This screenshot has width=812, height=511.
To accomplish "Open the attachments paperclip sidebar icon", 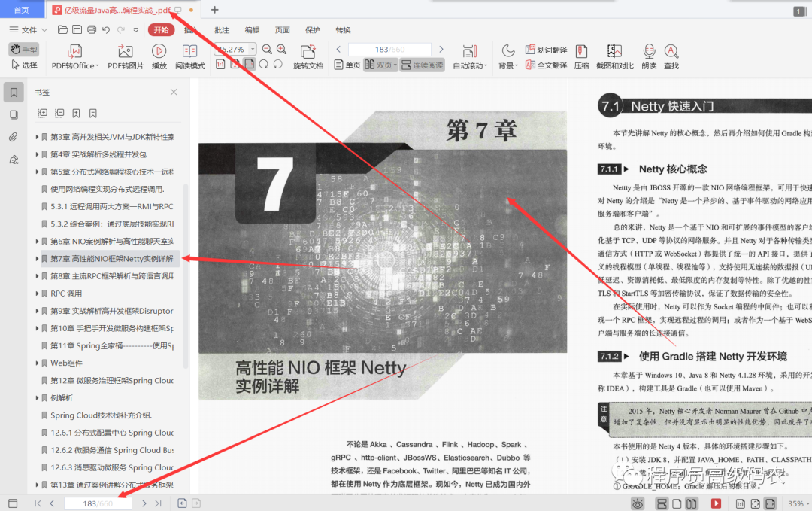I will coord(14,137).
